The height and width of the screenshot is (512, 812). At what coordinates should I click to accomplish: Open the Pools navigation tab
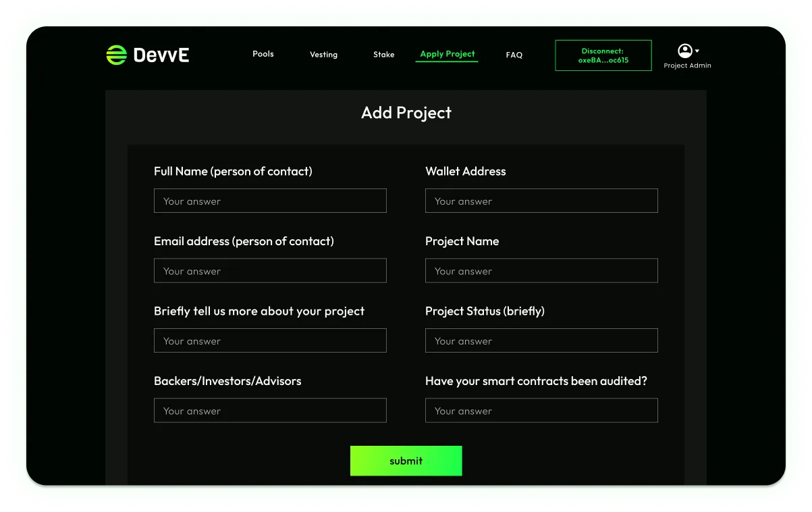(x=263, y=54)
